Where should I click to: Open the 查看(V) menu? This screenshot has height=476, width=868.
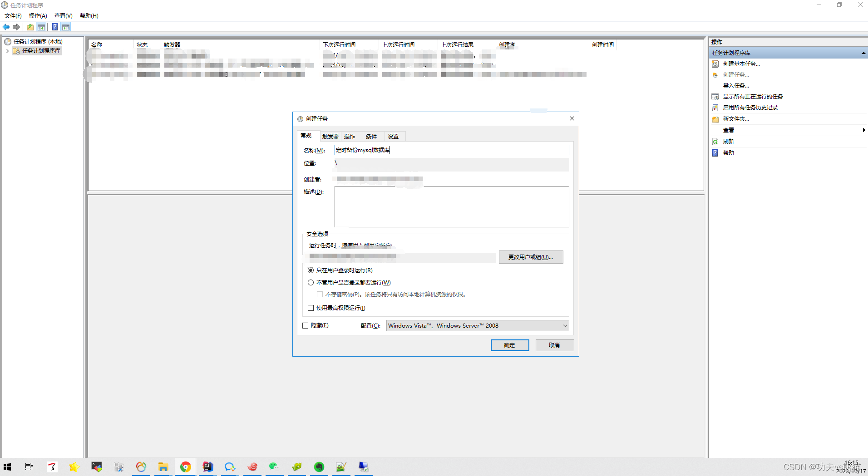63,15
